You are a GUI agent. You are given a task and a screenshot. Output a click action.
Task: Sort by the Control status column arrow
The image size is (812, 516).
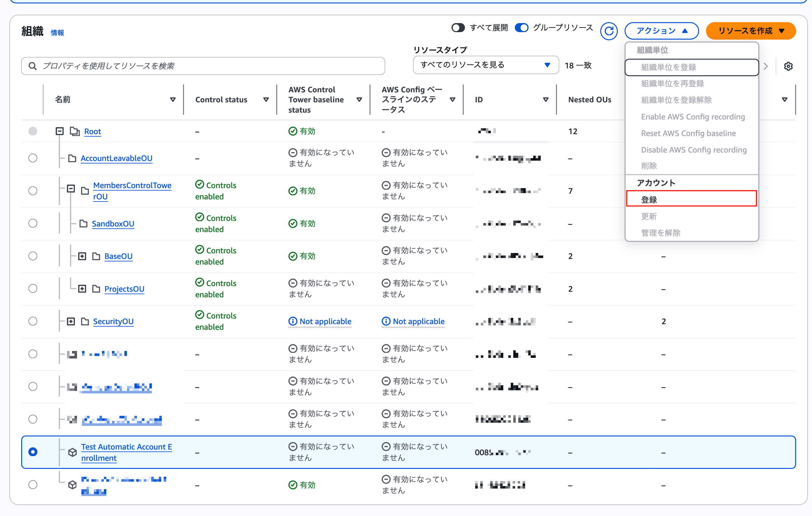click(266, 100)
